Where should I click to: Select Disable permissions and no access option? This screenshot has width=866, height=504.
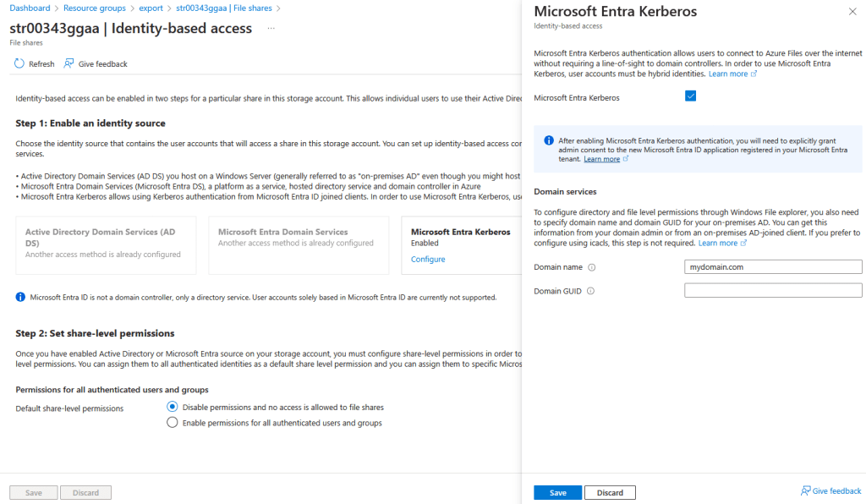173,407
